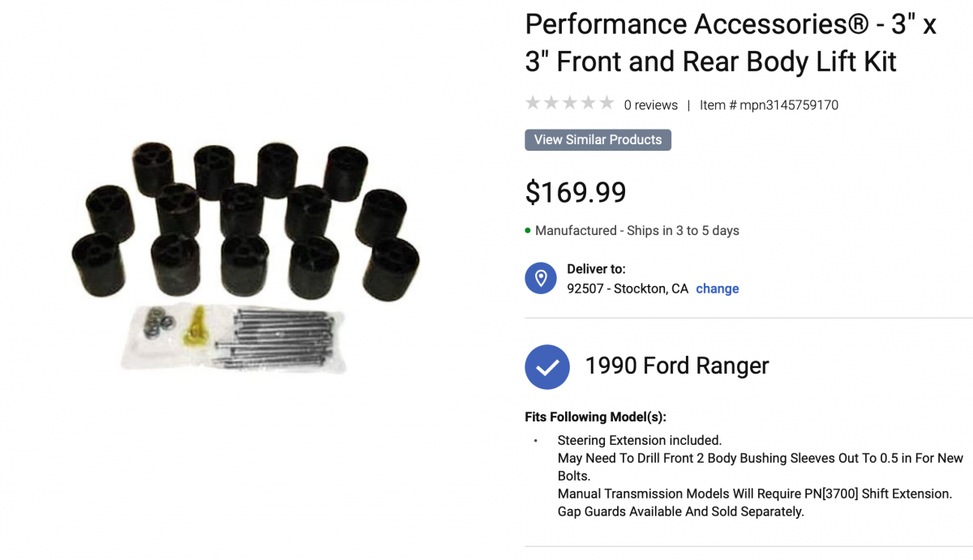Click the Fits Following Model(s) heading

pos(596,417)
